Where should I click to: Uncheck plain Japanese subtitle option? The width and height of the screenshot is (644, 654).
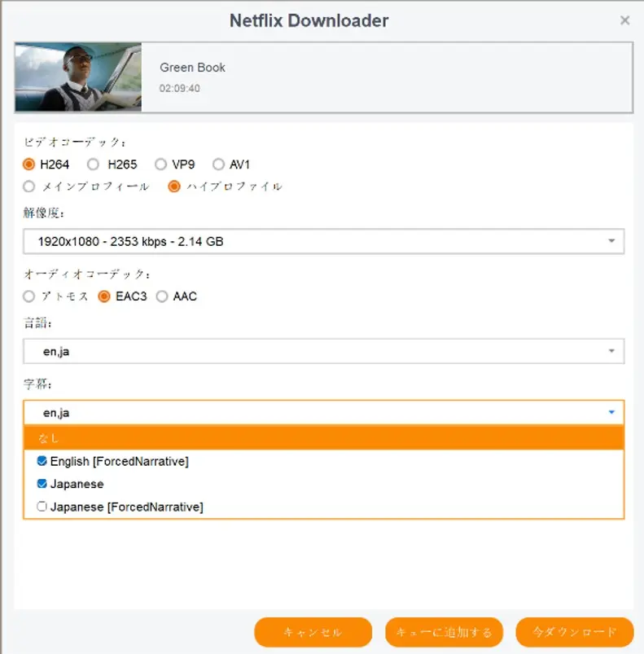tap(42, 484)
